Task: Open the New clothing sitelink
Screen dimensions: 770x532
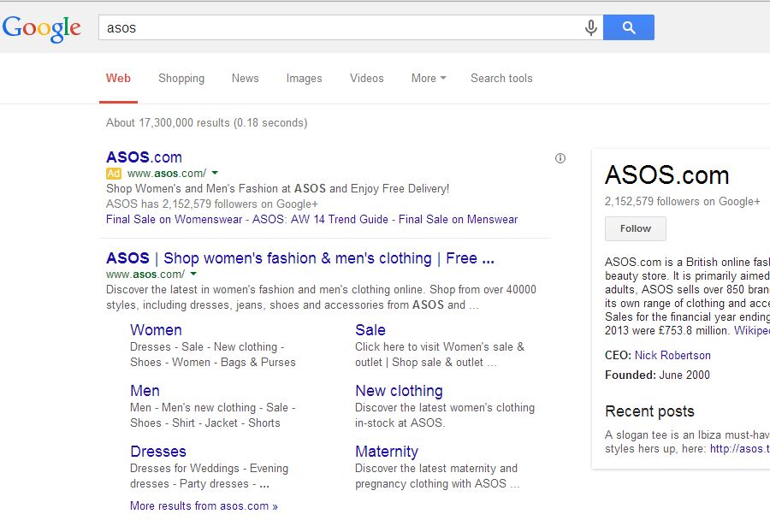Action: 399,391
